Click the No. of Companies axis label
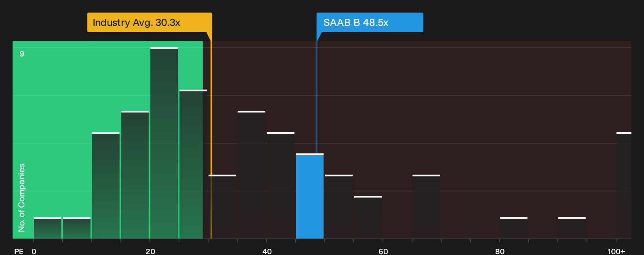The width and height of the screenshot is (644, 255). (22, 198)
